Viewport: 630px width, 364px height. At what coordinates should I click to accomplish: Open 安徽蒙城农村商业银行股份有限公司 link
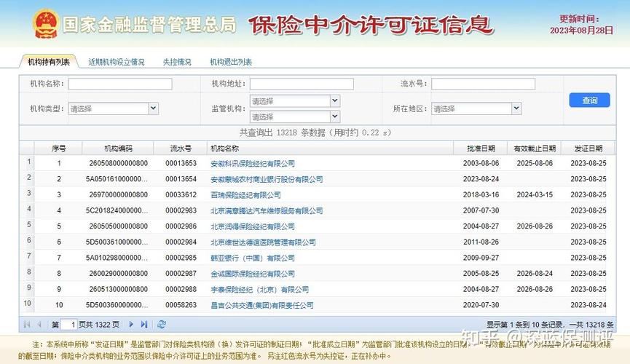coord(267,179)
